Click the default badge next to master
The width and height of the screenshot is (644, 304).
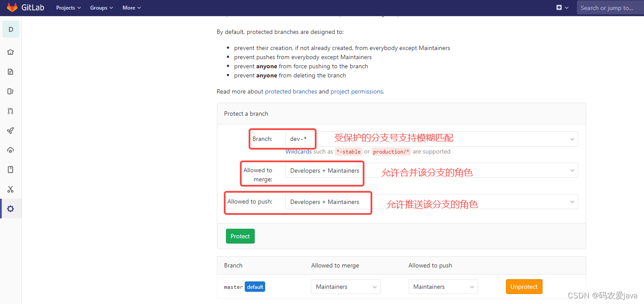tap(255, 287)
